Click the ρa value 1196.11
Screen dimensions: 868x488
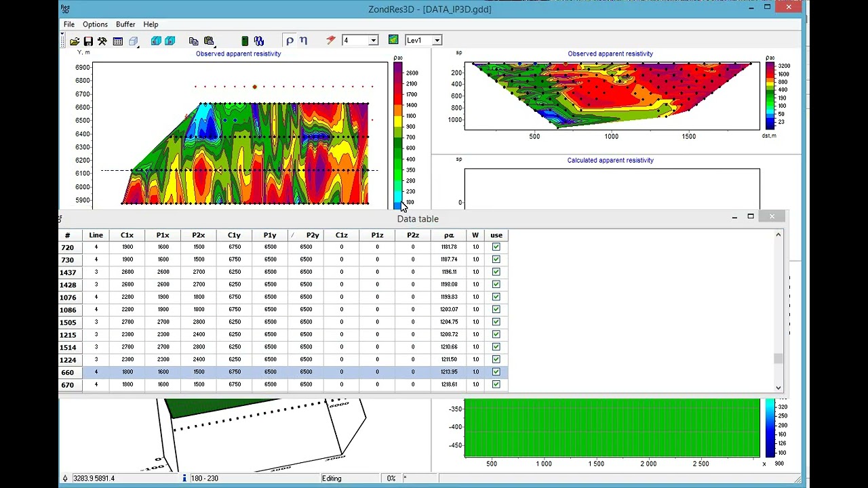pyautogui.click(x=449, y=272)
